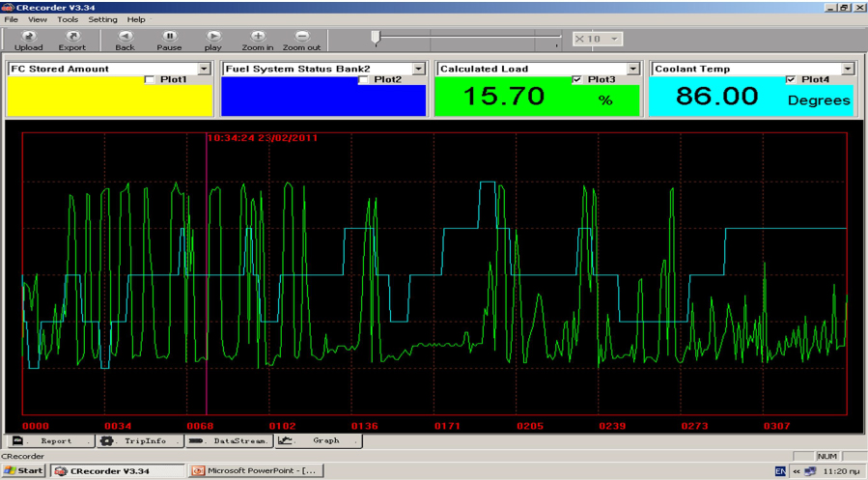
Task: Expand the Calculated Load parameter dropdown
Action: pos(633,69)
